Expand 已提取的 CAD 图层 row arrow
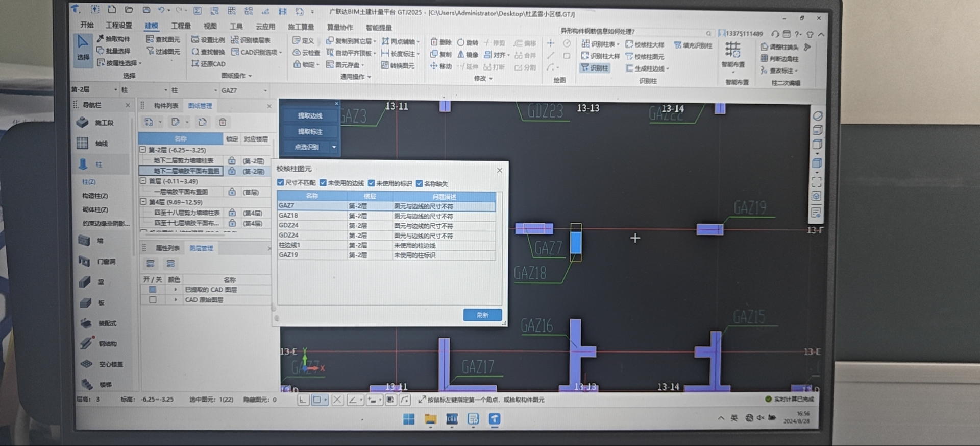This screenshot has width=980, height=446. pyautogui.click(x=176, y=290)
